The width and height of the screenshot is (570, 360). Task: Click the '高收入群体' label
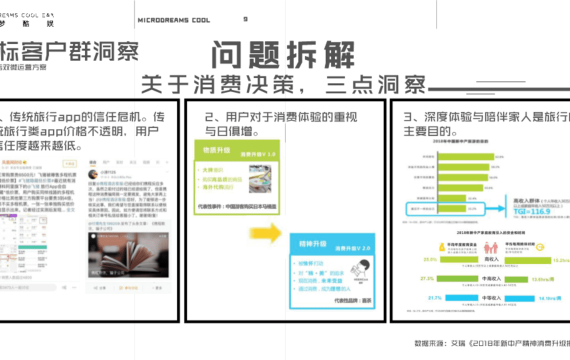[x=526, y=201]
